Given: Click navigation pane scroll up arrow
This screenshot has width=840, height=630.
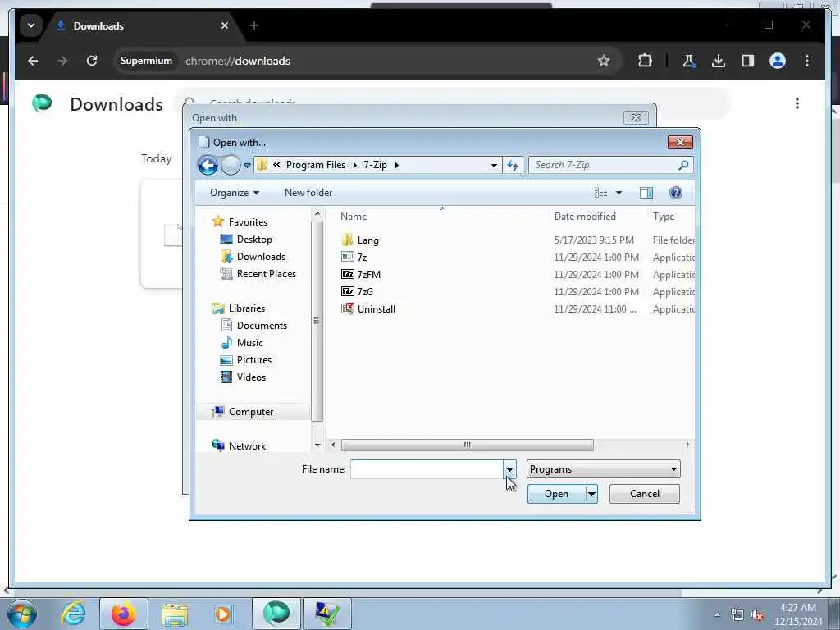Looking at the screenshot, I should click(x=317, y=214).
